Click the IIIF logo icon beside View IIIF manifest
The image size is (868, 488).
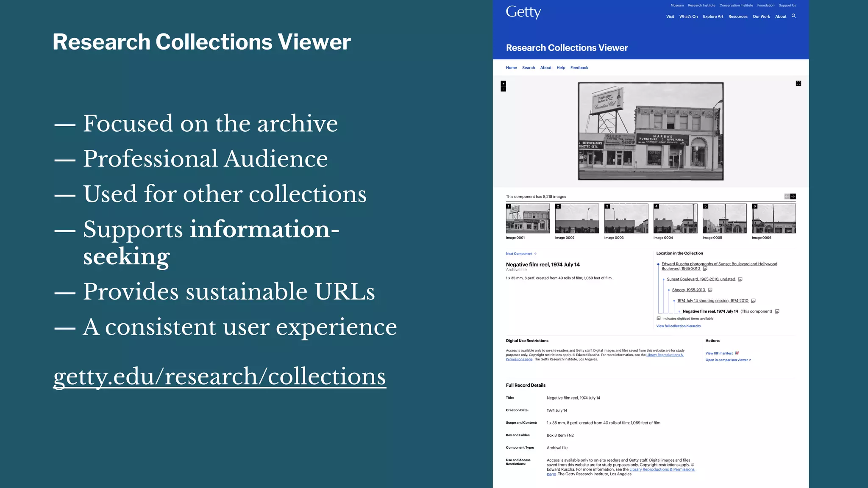click(x=737, y=353)
